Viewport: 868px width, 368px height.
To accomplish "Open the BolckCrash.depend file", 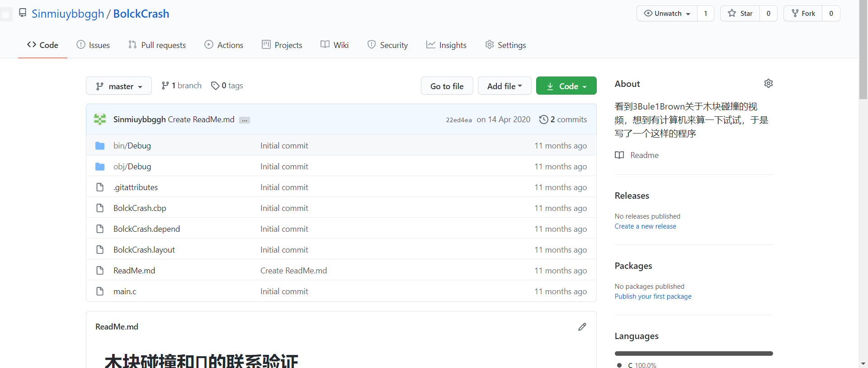I will (146, 229).
